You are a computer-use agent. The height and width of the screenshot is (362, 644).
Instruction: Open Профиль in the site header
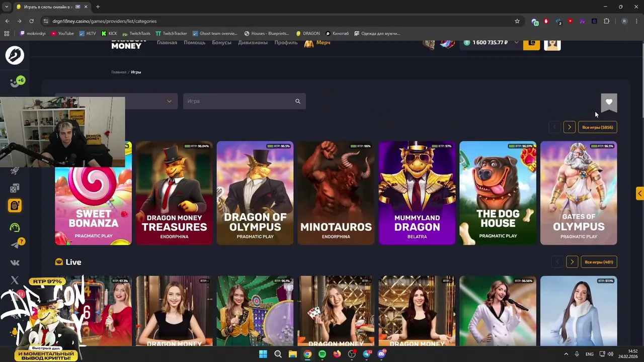pyautogui.click(x=286, y=43)
